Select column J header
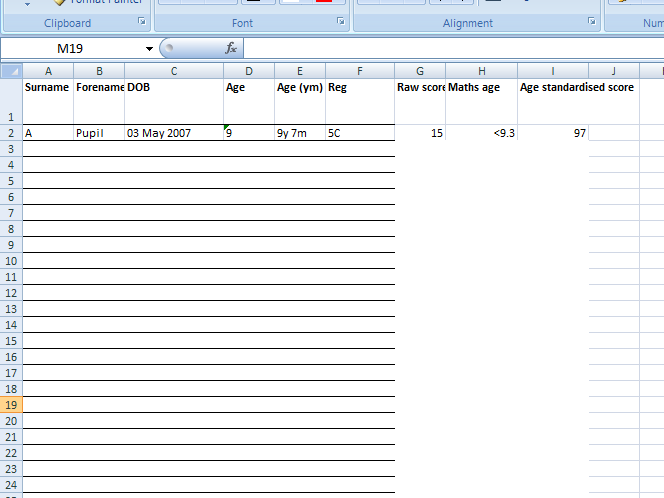The height and width of the screenshot is (498, 664). 614,71
